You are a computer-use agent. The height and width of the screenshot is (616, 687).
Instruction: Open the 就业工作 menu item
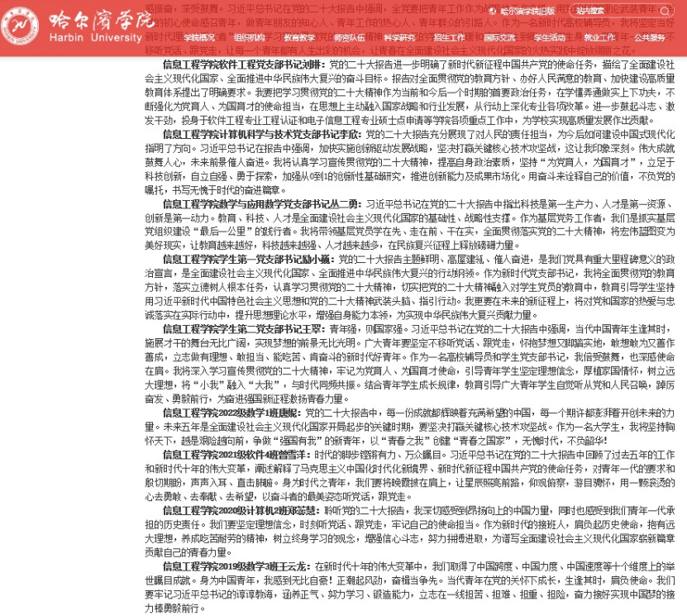[600, 38]
